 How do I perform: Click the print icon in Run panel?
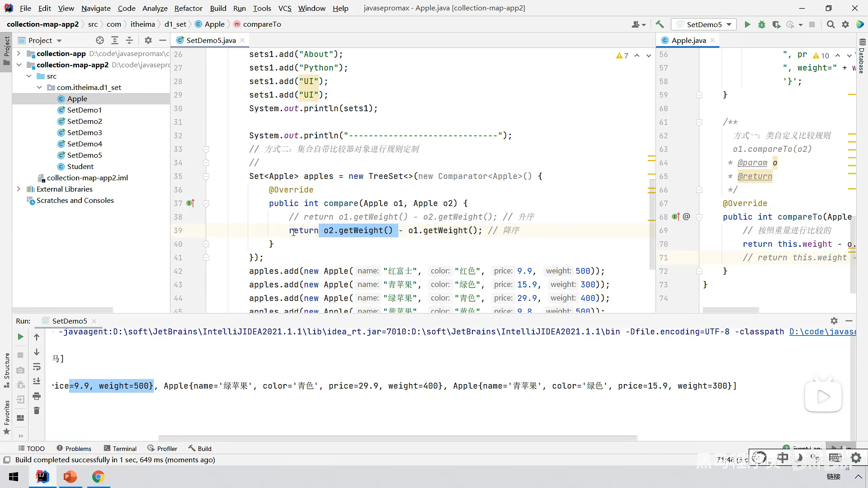coord(37,396)
